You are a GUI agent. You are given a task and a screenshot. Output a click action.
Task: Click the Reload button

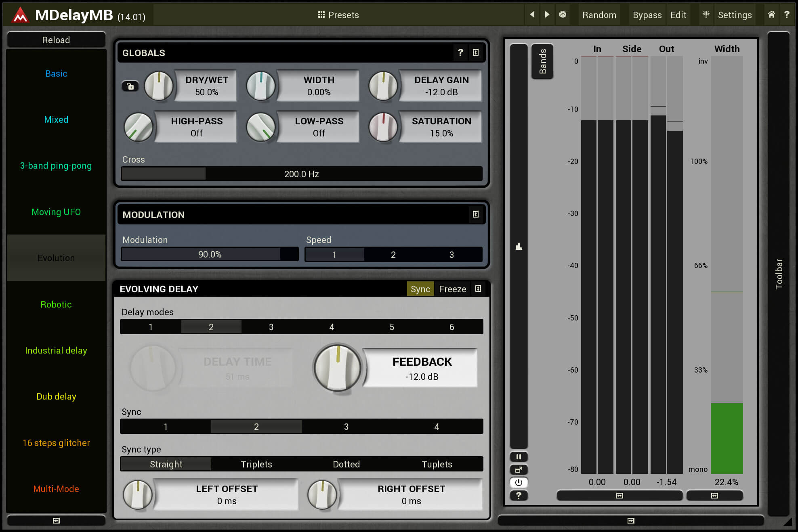(56, 40)
